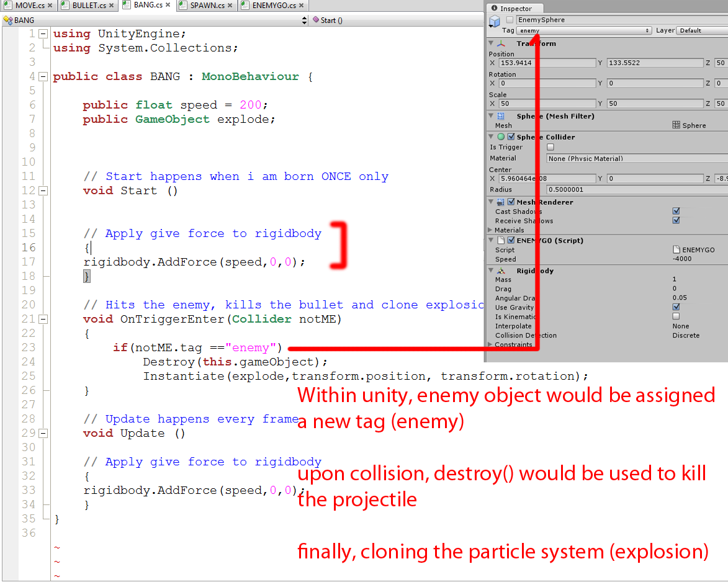
Task: Collapse the Update method fold at line 29
Action: [43, 434]
